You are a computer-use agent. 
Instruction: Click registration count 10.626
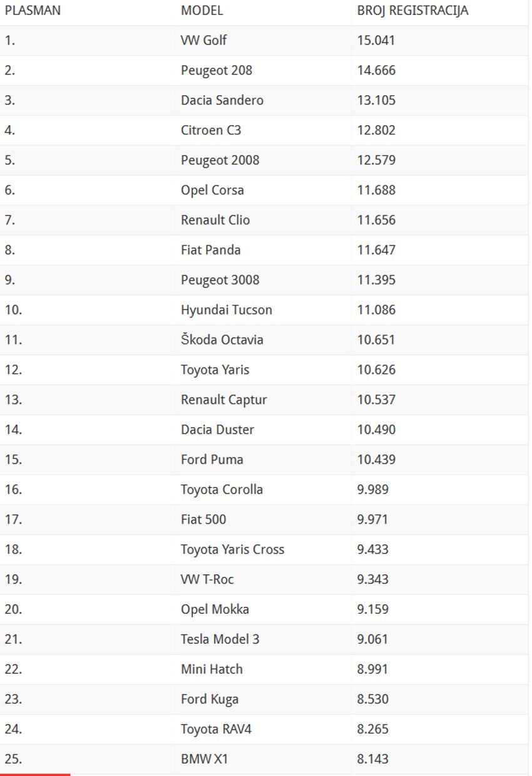click(x=376, y=370)
